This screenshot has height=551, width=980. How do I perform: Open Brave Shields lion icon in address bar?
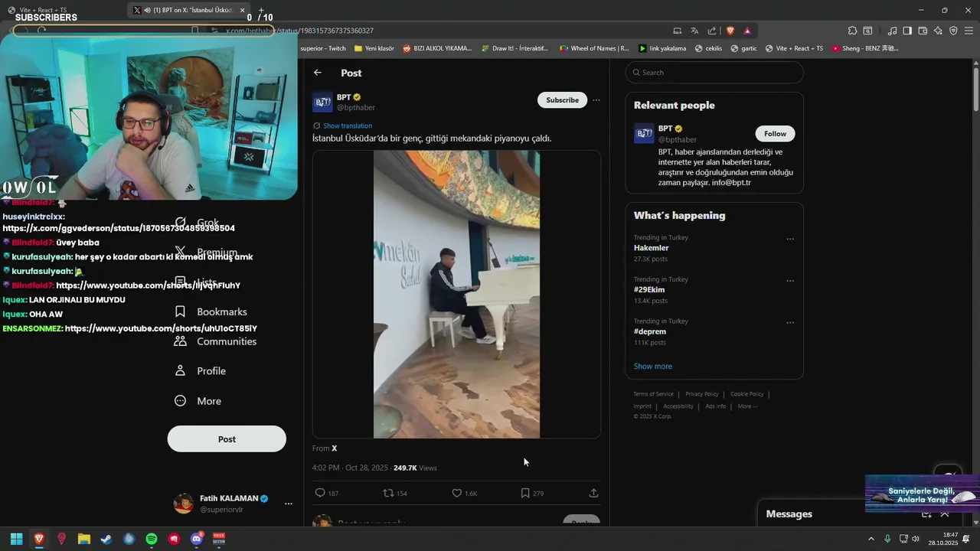pos(730,31)
